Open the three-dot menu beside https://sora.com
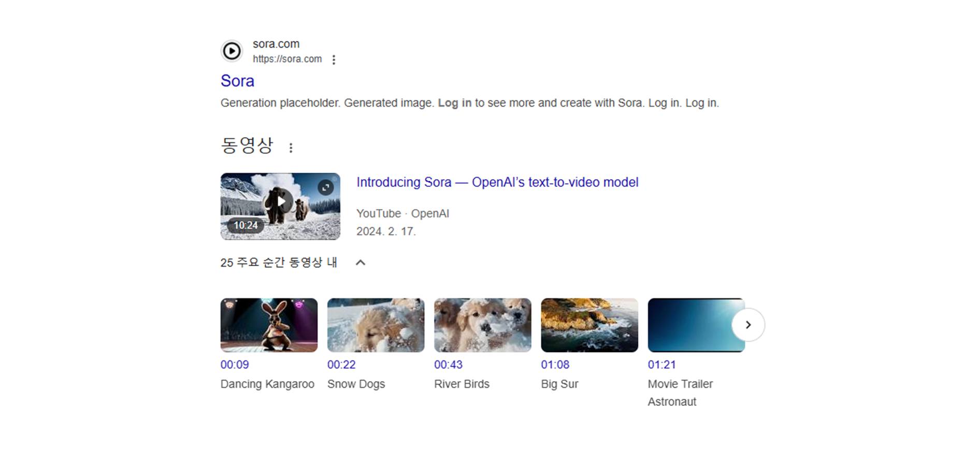The image size is (980, 453). (x=334, y=60)
